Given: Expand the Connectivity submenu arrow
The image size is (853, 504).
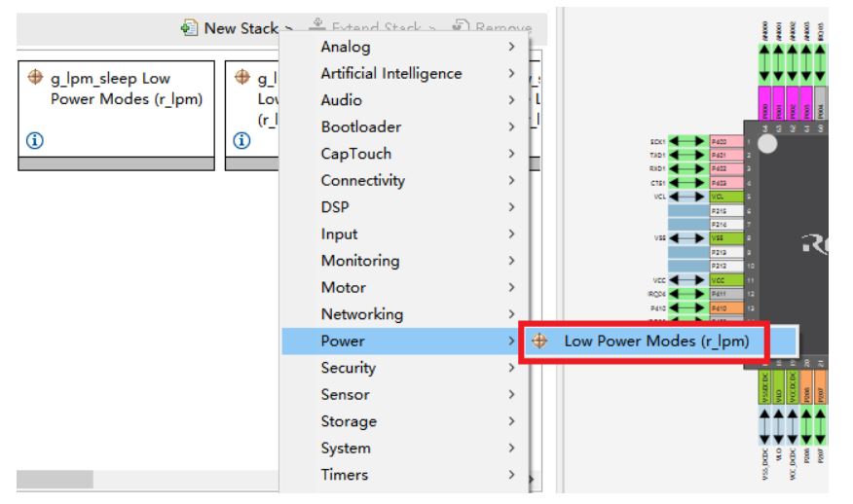Looking at the screenshot, I should (x=511, y=181).
